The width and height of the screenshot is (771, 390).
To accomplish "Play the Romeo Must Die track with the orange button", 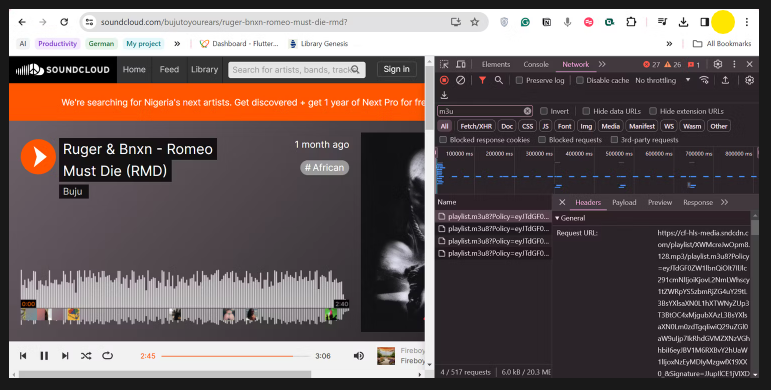I will tap(38, 157).
